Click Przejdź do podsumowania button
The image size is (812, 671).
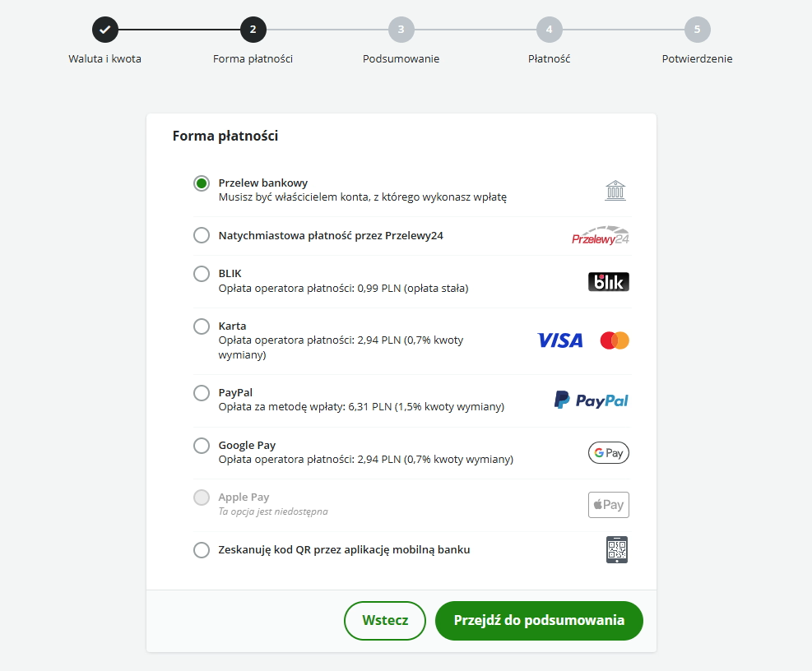539,621
